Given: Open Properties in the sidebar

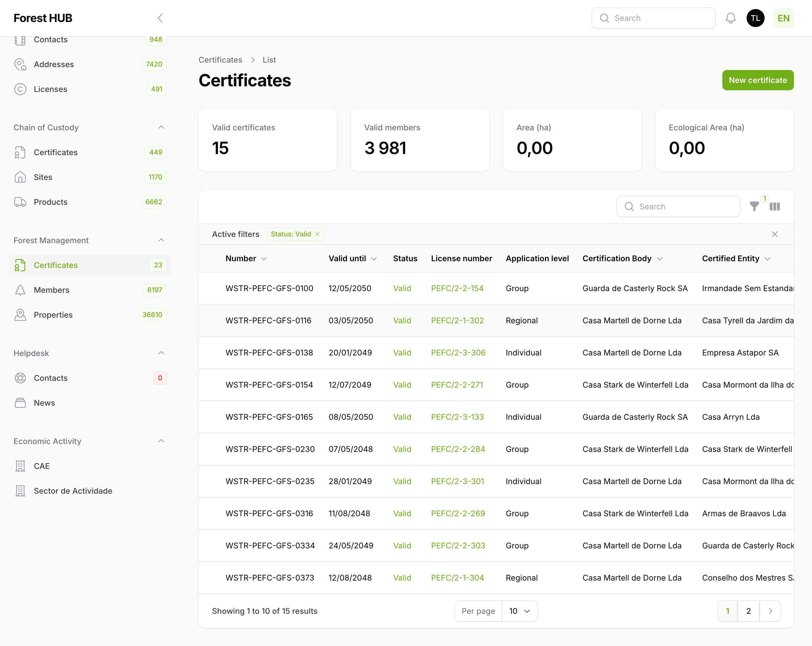Looking at the screenshot, I should (90, 315).
